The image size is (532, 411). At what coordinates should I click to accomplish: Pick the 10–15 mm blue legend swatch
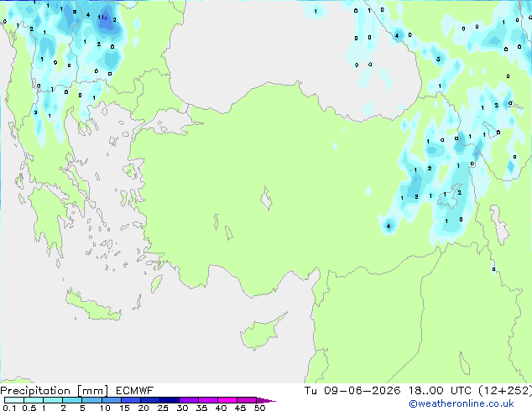112,400
